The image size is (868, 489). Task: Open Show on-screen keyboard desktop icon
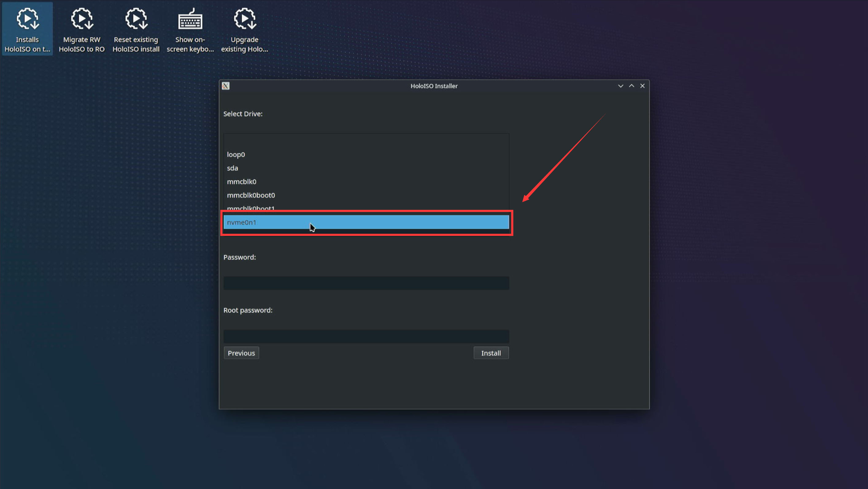[190, 29]
